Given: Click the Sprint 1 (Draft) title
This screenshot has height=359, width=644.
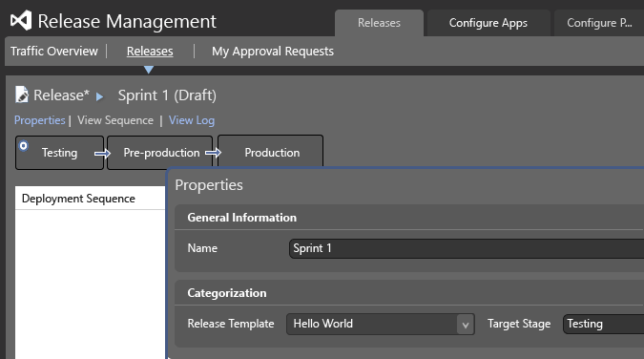Looking at the screenshot, I should coord(167,95).
